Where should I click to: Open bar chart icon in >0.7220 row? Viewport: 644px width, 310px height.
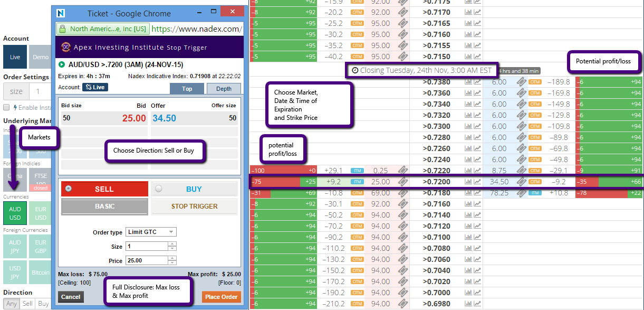[x=468, y=171]
